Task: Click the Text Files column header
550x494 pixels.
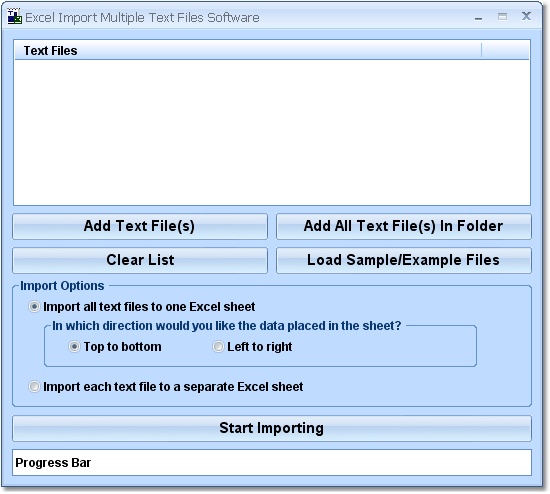Action: [248, 51]
